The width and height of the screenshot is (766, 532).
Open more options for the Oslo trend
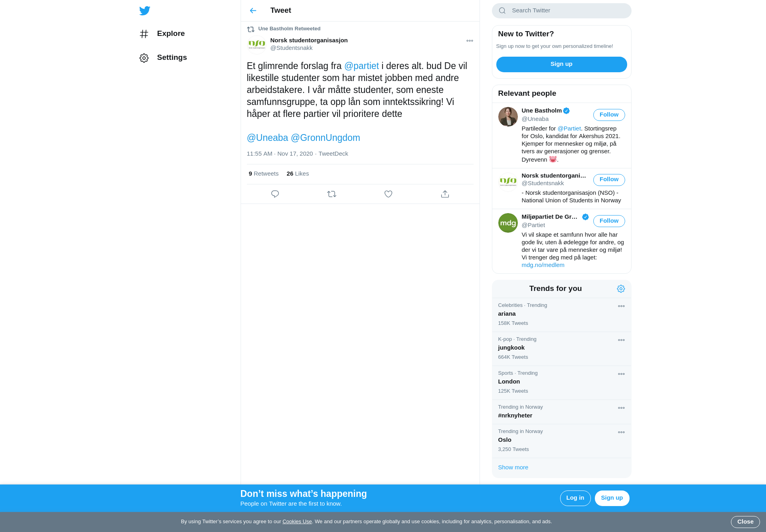point(621,432)
